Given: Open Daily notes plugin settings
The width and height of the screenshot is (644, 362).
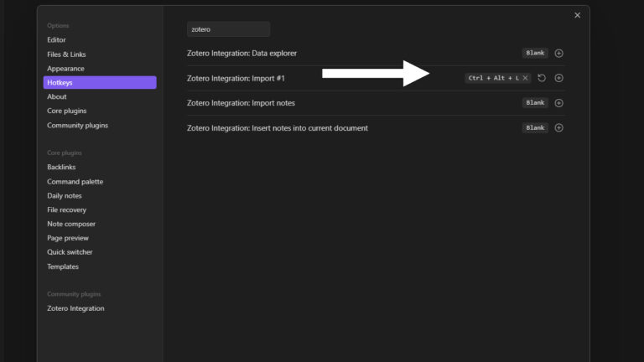Looking at the screenshot, I should [65, 196].
